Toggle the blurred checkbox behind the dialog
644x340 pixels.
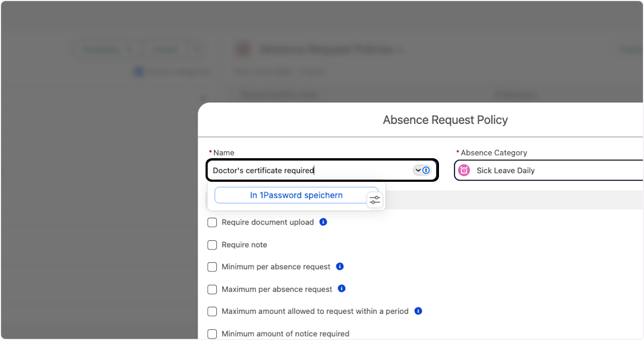tap(139, 71)
